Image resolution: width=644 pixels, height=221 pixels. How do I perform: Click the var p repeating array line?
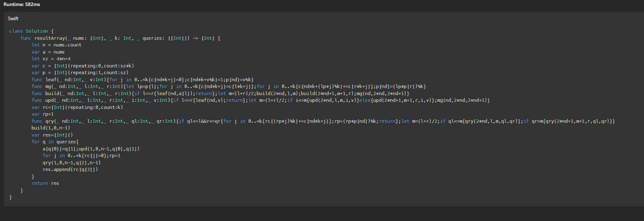tap(80, 73)
